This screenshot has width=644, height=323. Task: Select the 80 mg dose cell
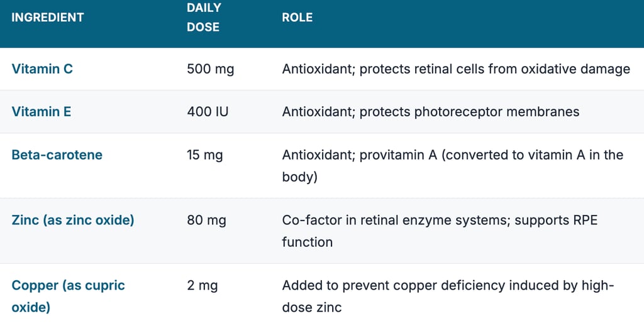[206, 220]
